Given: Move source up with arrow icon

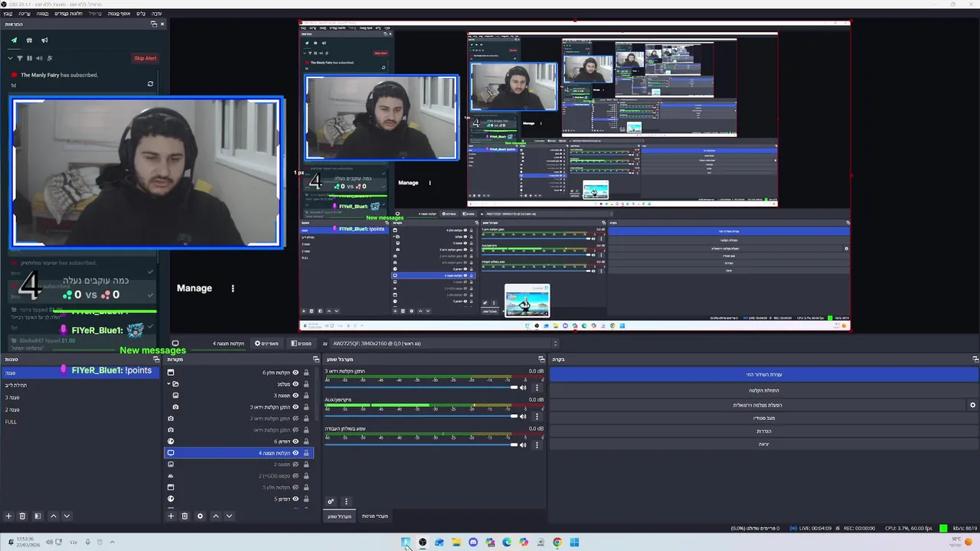Looking at the screenshot, I should point(215,517).
